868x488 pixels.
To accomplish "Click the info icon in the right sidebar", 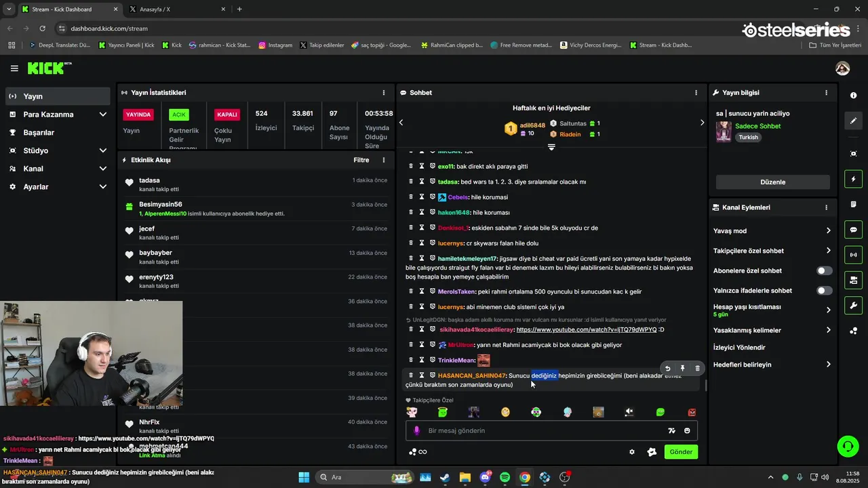I will [x=854, y=96].
